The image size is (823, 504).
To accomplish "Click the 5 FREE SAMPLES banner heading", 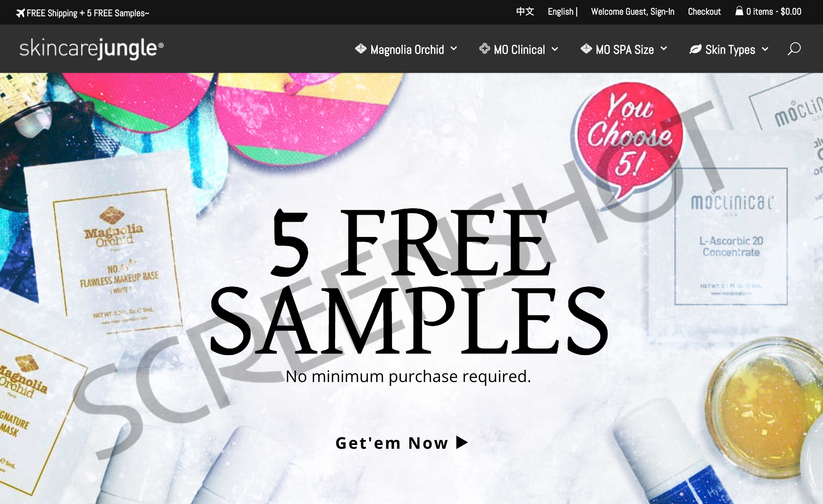I will [x=408, y=282].
